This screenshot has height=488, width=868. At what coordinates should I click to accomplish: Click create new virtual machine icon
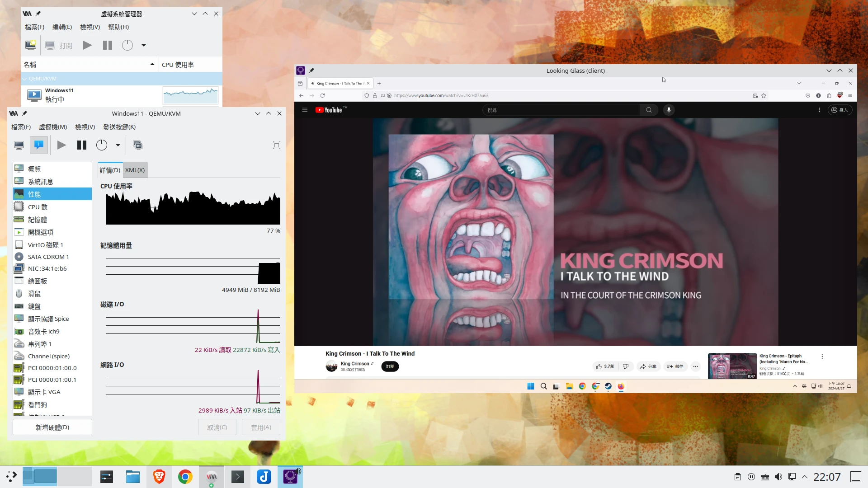[x=31, y=45]
